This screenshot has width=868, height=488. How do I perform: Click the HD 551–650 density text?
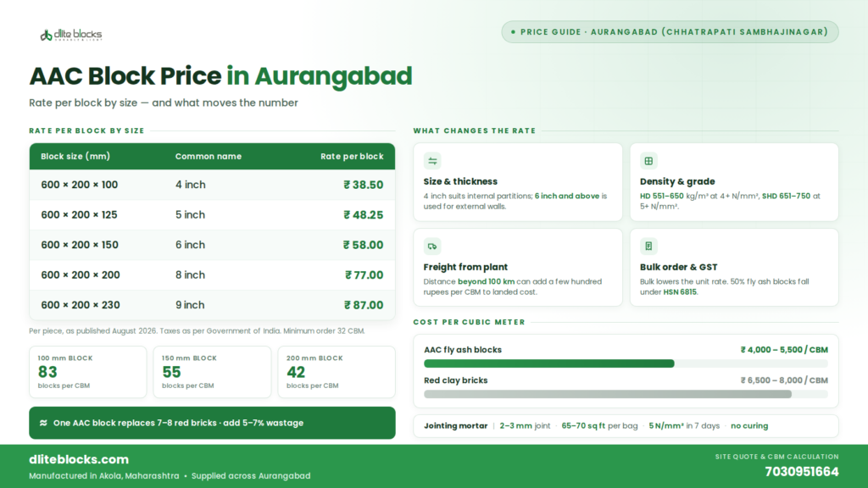coord(661,196)
